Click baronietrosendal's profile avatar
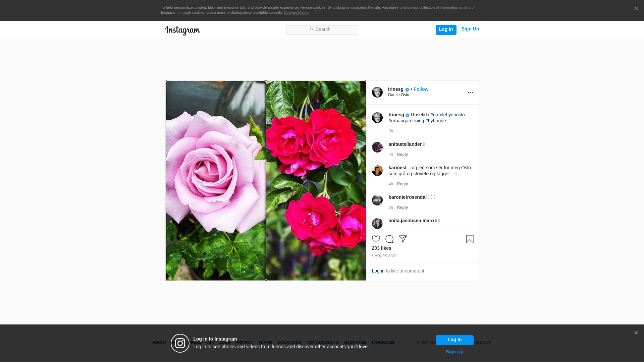Viewport: 644px width, 362px height. point(377,200)
